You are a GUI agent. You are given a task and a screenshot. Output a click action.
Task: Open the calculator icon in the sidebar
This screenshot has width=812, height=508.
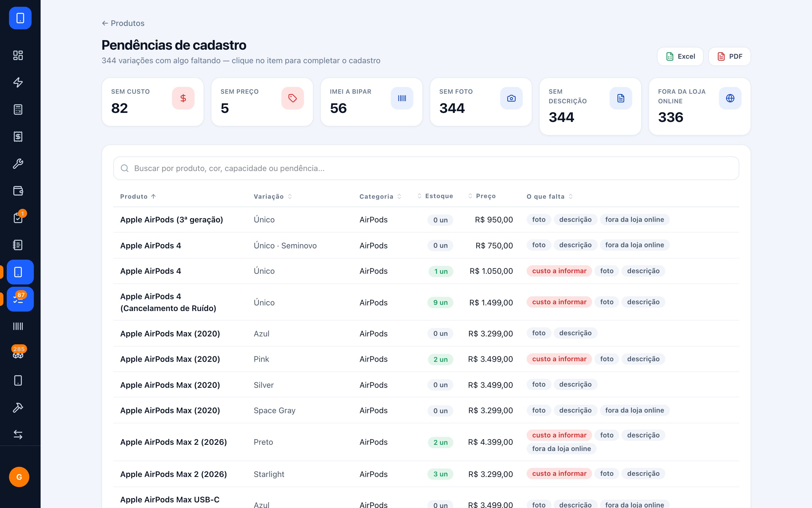tap(18, 110)
